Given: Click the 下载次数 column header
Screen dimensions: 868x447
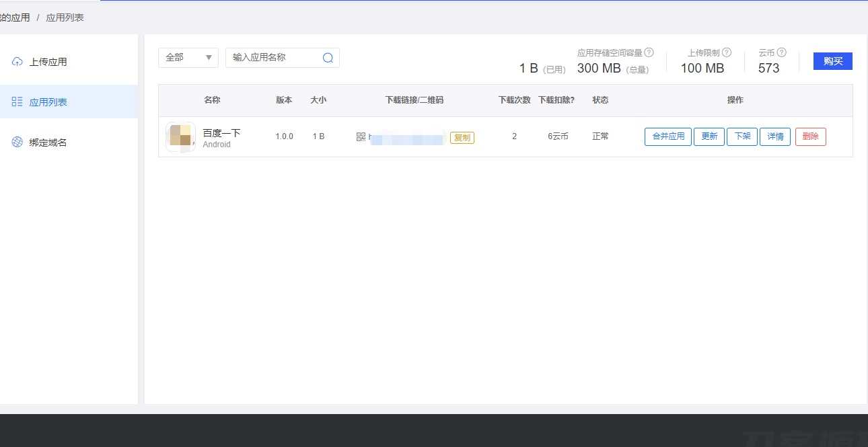Looking at the screenshot, I should (x=515, y=100).
